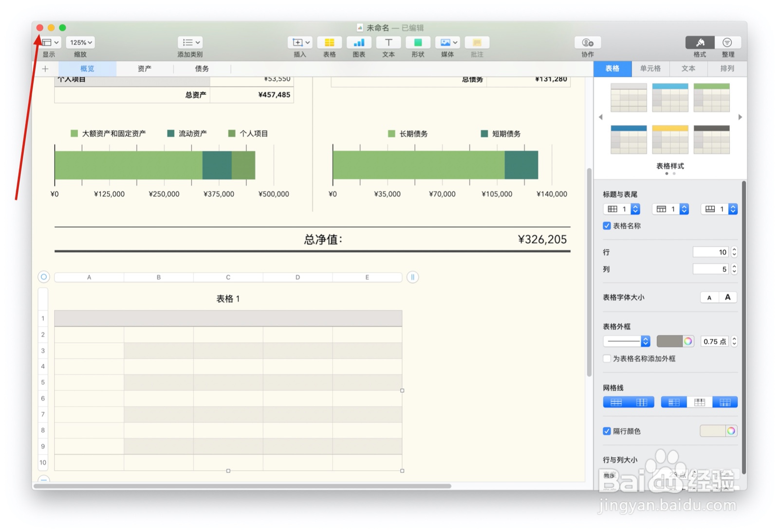Screen dimensions: 779x532
Task: Click the table select handle circle icon
Action: click(44, 277)
